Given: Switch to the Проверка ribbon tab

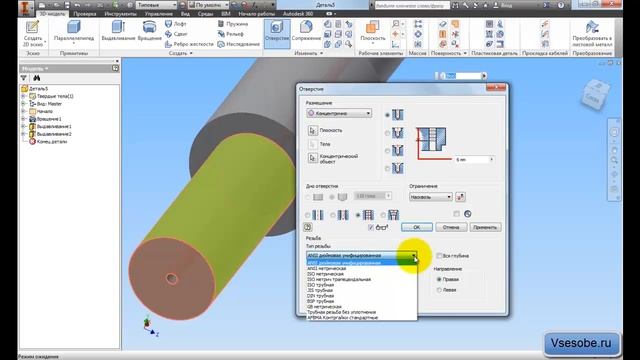Looking at the screenshot, I should 85,14.
